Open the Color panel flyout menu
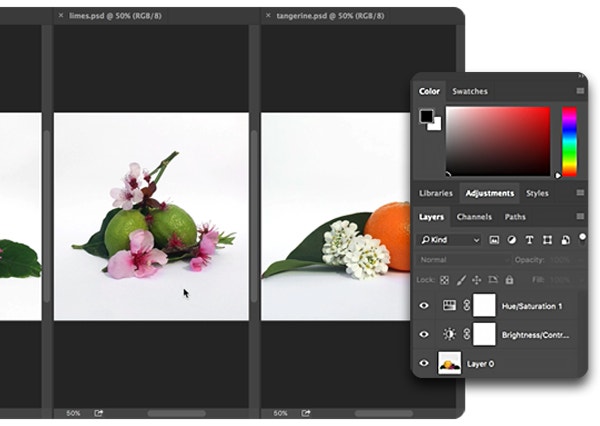The image size is (600, 426). (580, 91)
